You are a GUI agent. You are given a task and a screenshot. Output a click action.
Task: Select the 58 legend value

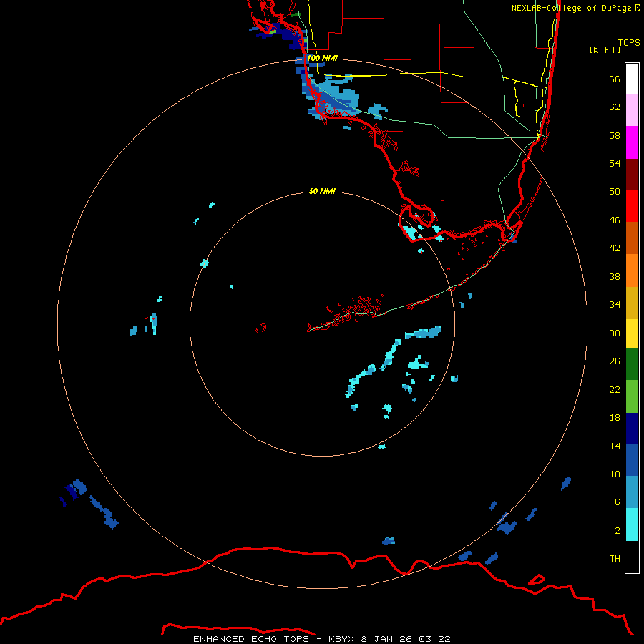point(615,135)
